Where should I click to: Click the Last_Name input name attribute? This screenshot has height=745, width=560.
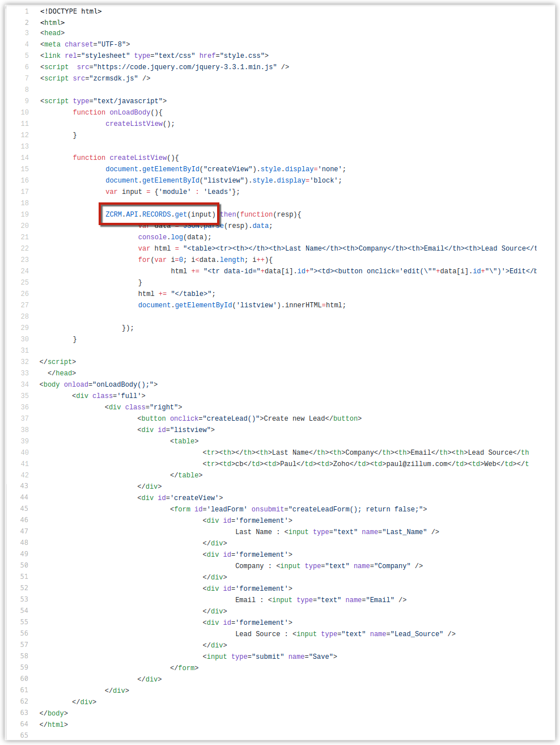pyautogui.click(x=406, y=532)
